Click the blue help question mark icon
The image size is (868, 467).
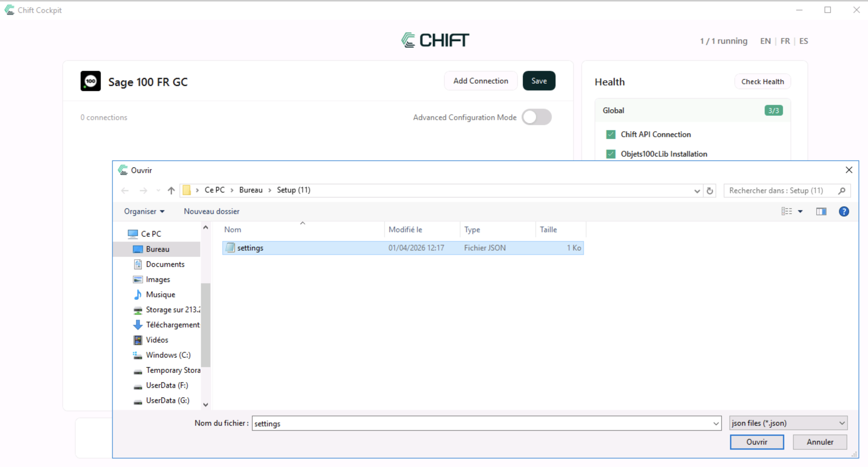click(x=843, y=211)
